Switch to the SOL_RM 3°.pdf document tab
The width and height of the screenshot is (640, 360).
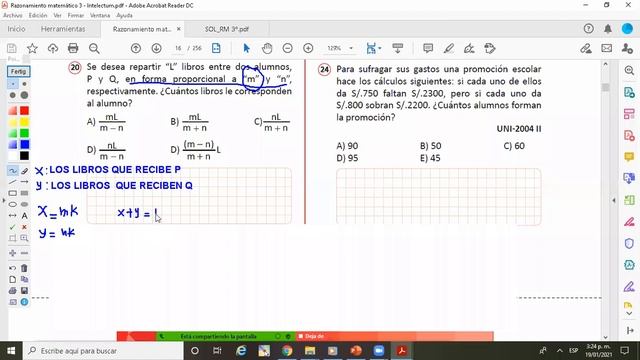tap(227, 29)
